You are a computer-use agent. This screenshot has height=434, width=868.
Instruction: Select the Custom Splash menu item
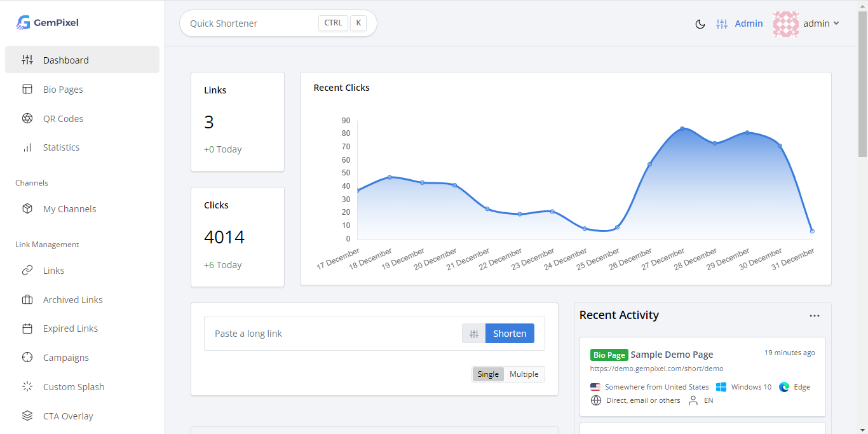(x=73, y=387)
